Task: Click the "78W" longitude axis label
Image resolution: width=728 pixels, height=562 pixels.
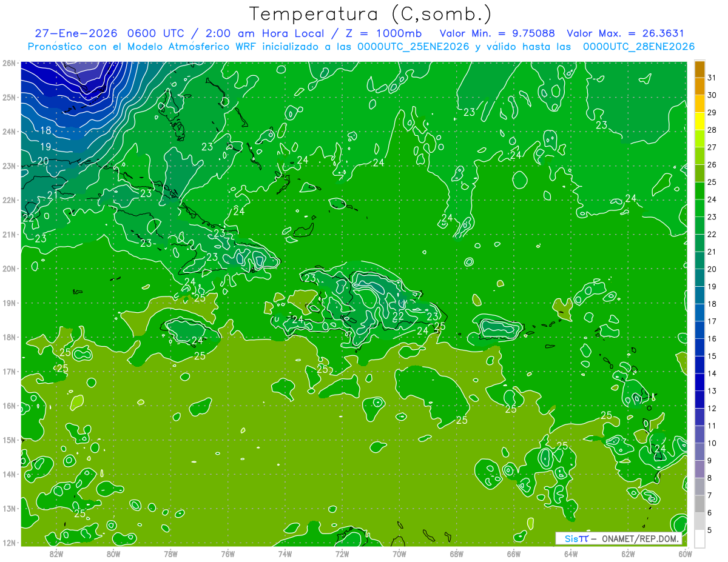Action: [x=170, y=554]
